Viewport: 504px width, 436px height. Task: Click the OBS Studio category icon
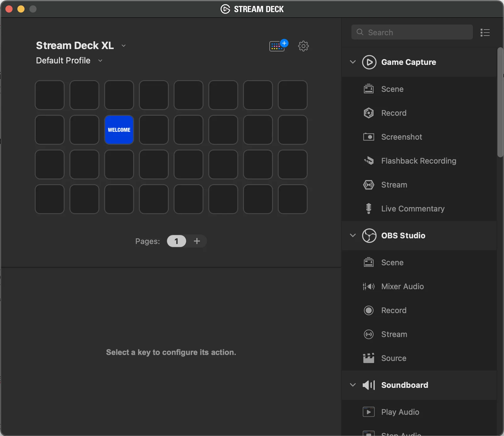[369, 235]
